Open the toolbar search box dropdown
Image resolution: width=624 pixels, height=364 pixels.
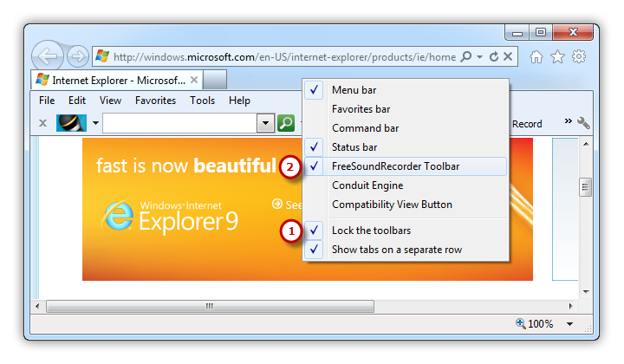coord(265,123)
